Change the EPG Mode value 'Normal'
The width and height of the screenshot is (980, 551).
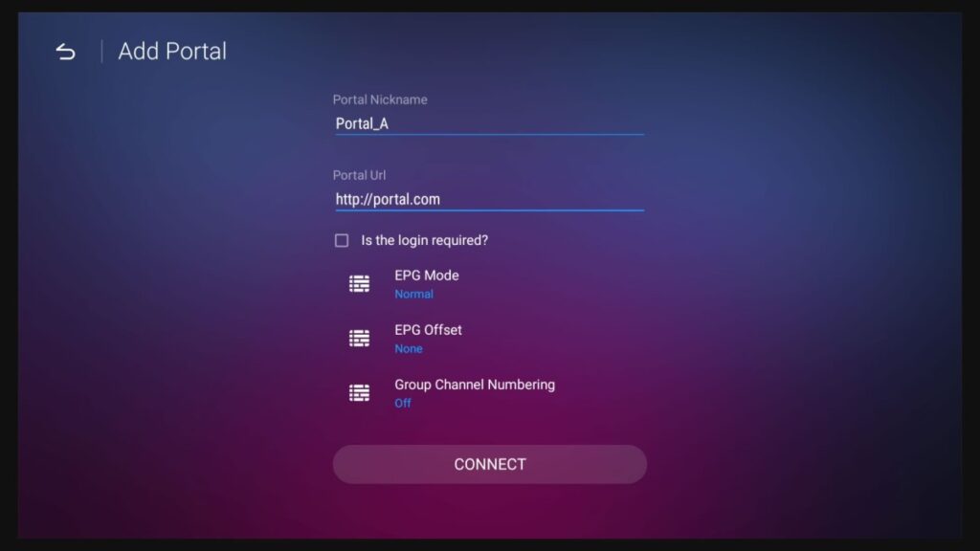click(x=413, y=295)
